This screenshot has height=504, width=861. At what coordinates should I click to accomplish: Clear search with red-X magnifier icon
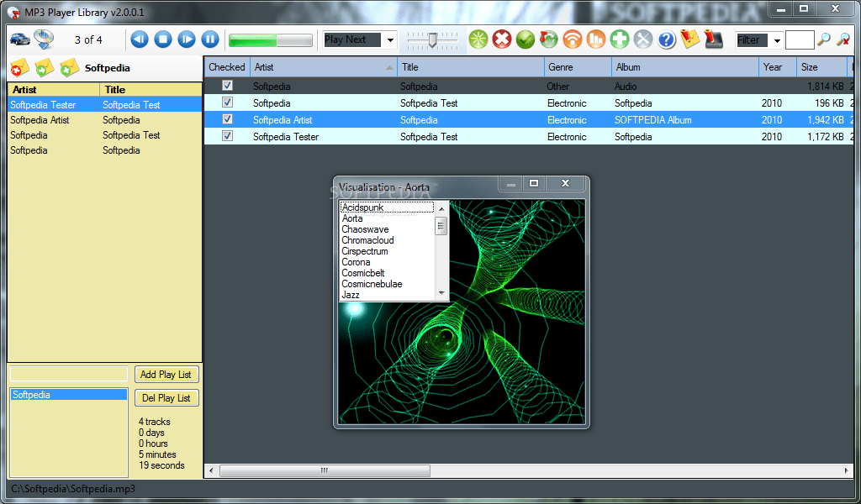tap(843, 39)
